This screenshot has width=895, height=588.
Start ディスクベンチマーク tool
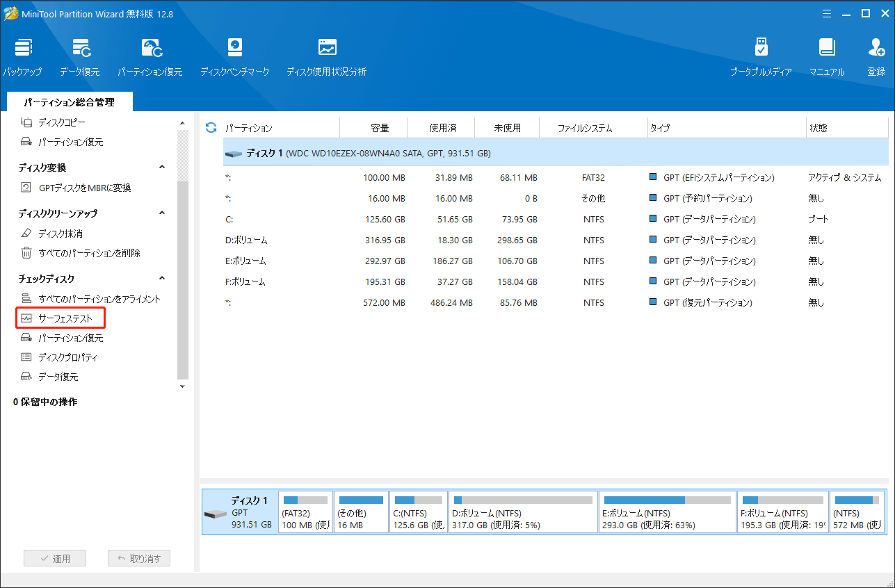[x=235, y=57]
